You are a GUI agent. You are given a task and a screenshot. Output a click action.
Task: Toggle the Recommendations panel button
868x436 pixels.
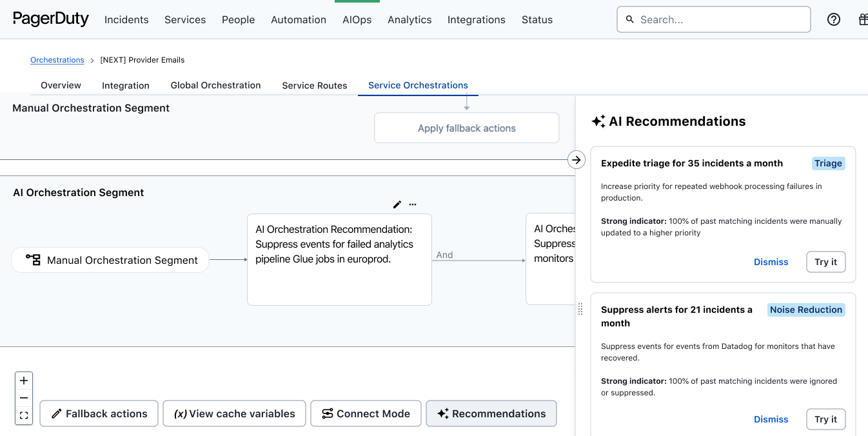point(491,413)
